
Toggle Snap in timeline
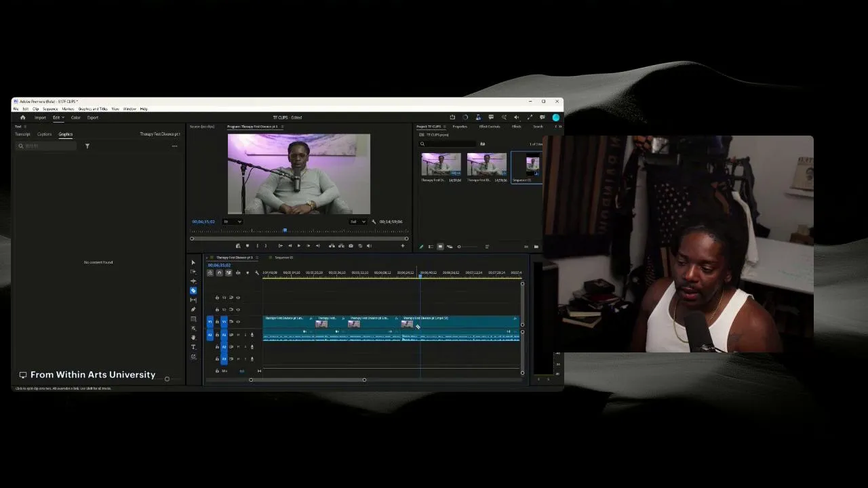[x=219, y=272]
